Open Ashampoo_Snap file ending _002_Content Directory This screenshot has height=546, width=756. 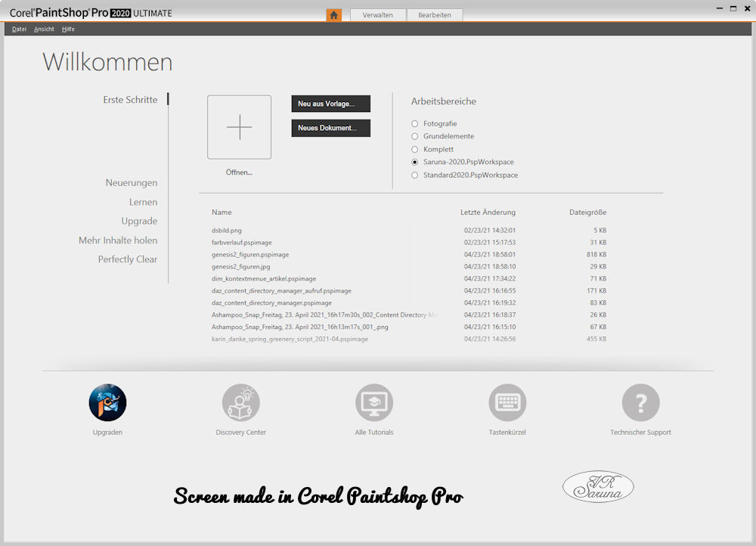point(324,315)
